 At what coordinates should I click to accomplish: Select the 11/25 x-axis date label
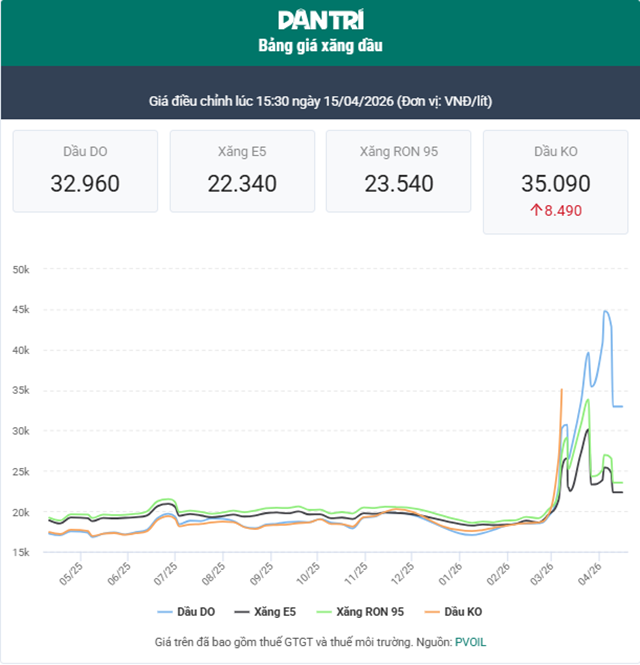tap(356, 576)
